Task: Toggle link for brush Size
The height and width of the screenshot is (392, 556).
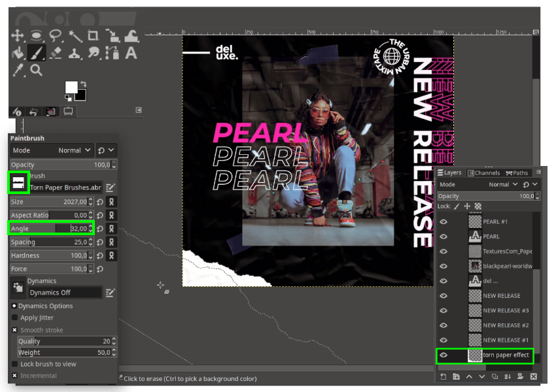Action: (111, 202)
